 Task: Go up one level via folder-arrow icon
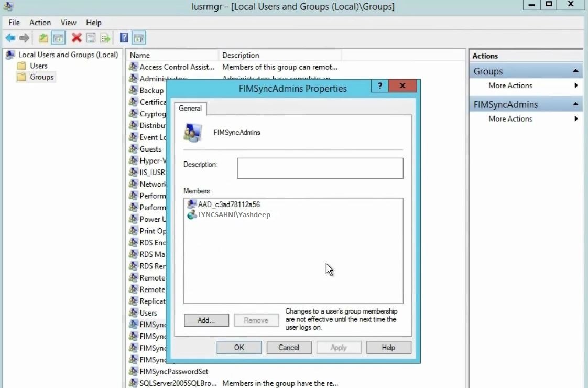(43, 38)
